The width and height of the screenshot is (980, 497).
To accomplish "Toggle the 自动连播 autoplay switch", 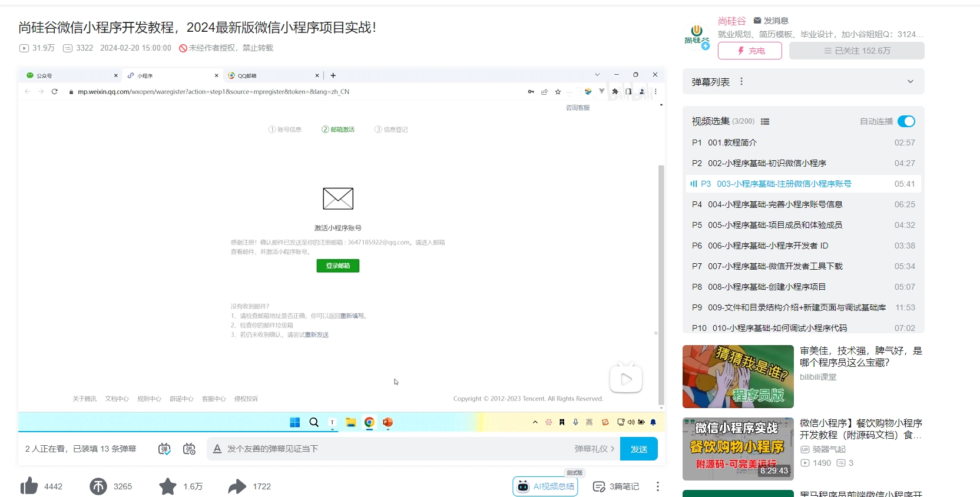I will [906, 121].
